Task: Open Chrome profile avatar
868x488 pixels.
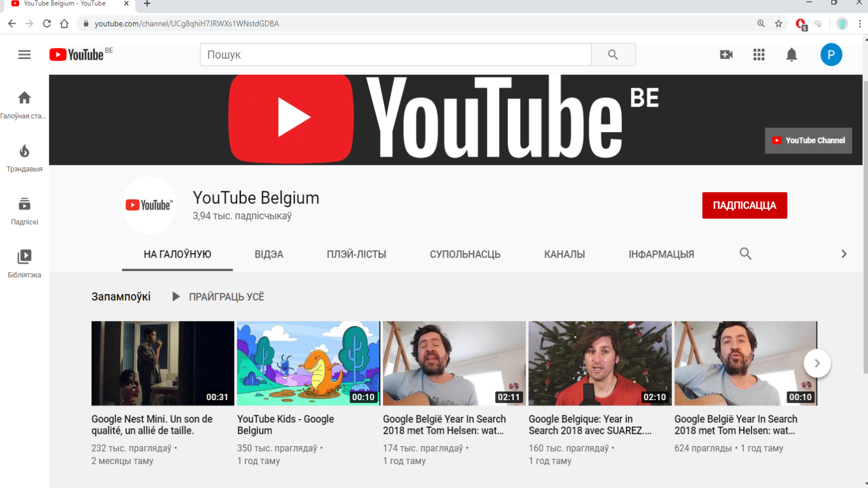Action: pos(842,23)
